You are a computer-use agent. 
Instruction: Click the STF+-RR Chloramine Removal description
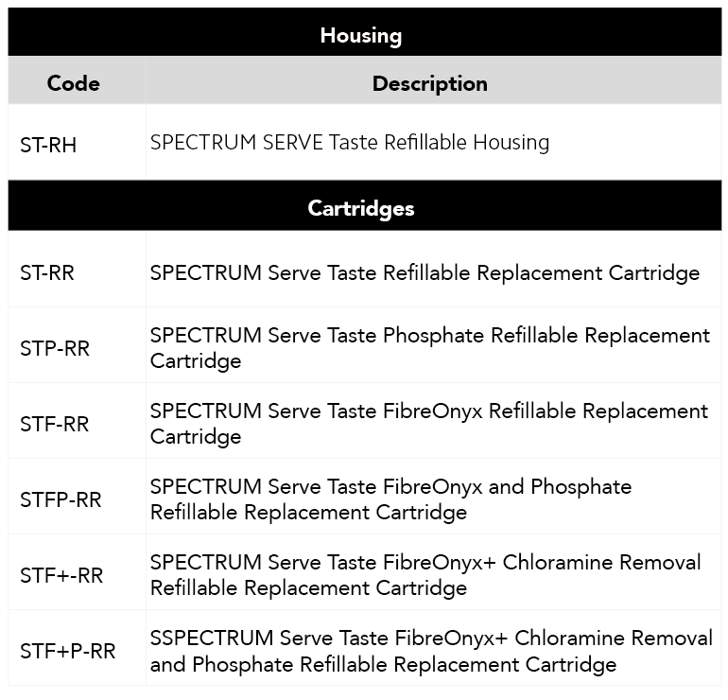(425, 575)
